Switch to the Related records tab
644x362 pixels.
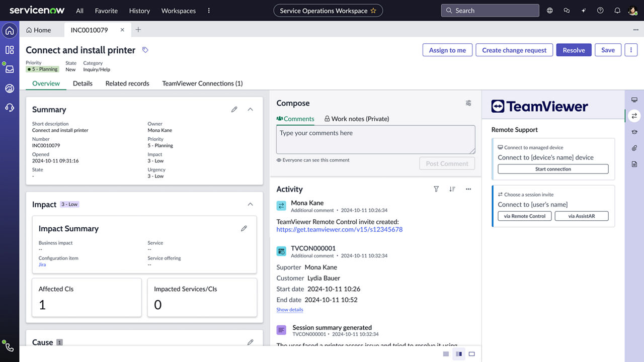[127, 83]
